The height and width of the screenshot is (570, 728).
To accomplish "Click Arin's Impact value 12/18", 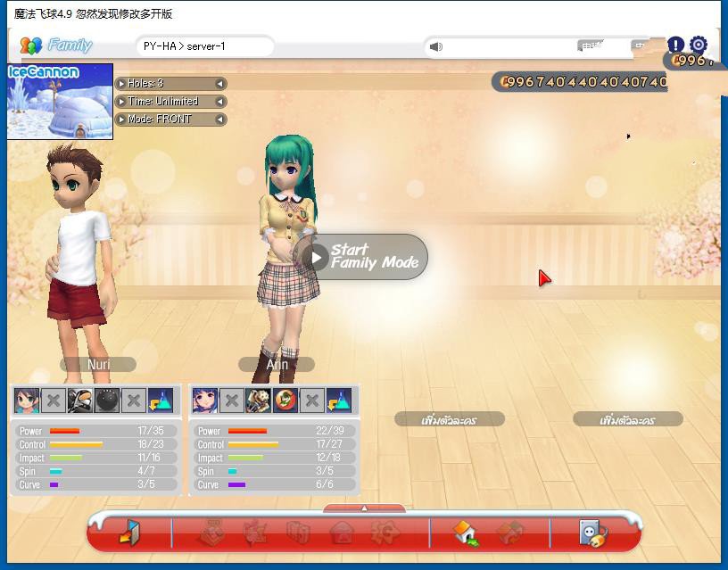I will (327, 458).
